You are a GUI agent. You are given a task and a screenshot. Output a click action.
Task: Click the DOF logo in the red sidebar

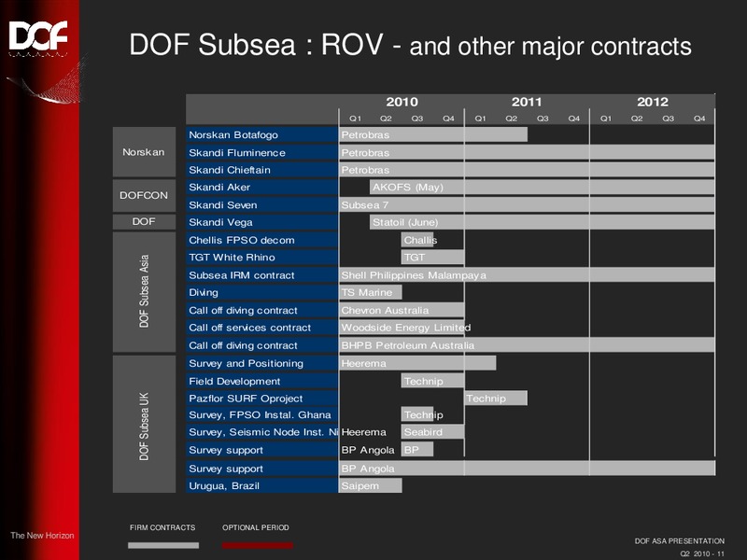click(38, 38)
